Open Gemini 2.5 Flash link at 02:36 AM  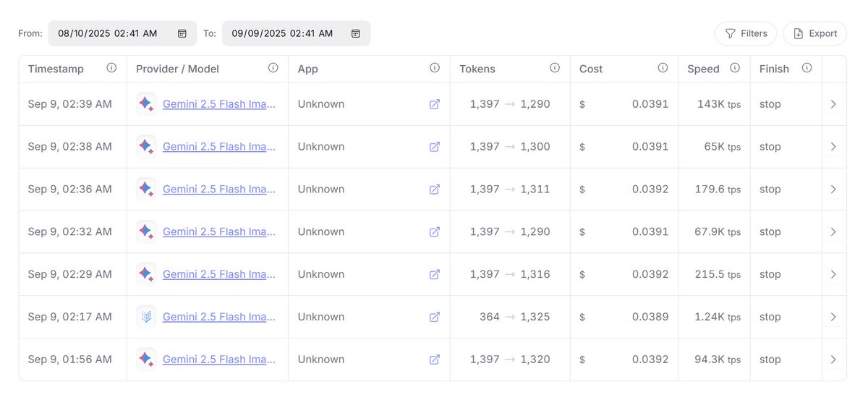click(219, 190)
